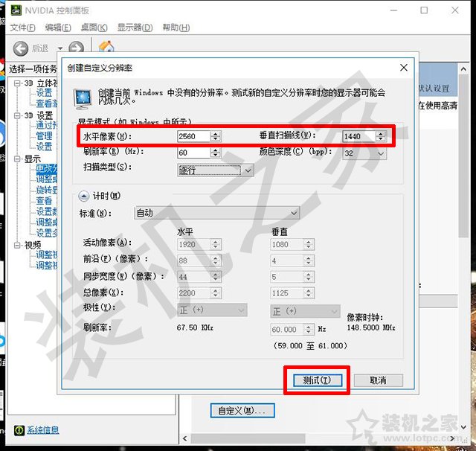
Task: Click the 刷新率 (Hz) spinner arrows
Action: tap(216, 153)
